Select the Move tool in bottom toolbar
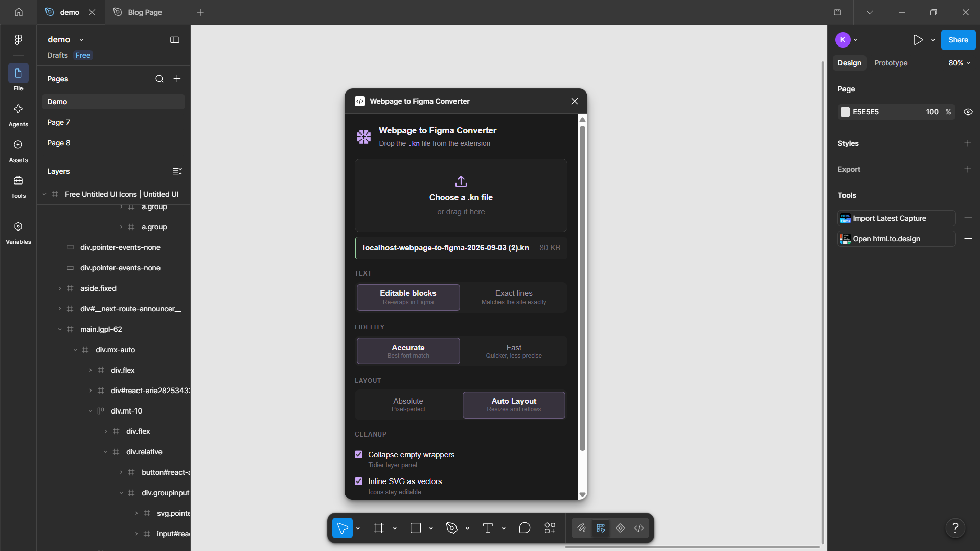The height and width of the screenshot is (551, 980). point(343,528)
